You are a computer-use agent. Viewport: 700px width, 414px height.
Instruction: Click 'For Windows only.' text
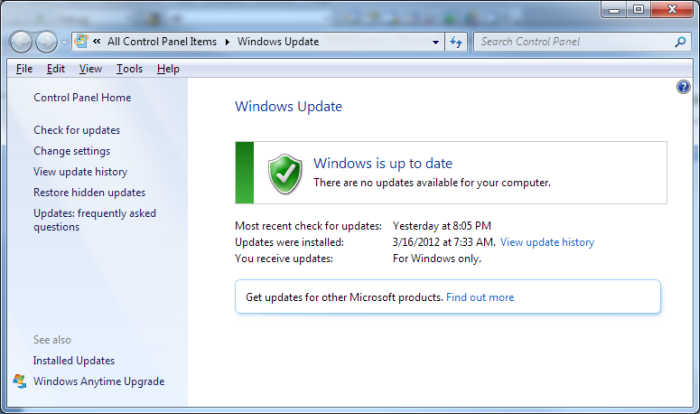point(437,259)
